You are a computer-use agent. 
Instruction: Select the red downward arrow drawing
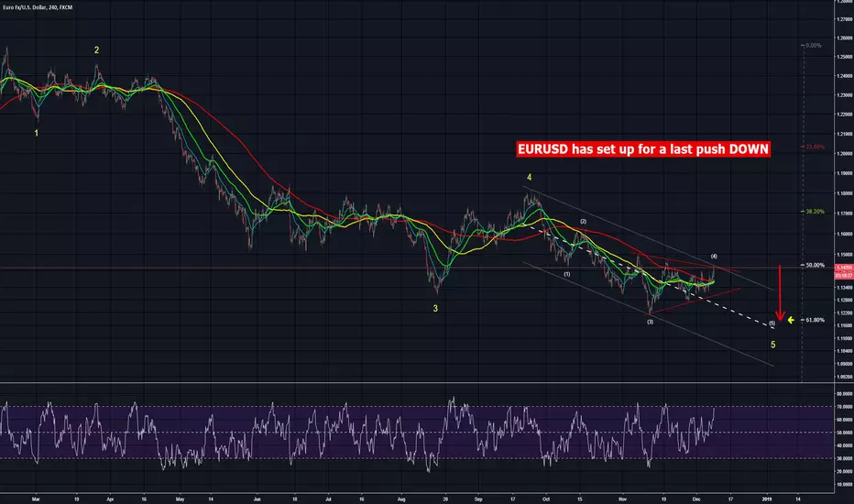(780, 293)
